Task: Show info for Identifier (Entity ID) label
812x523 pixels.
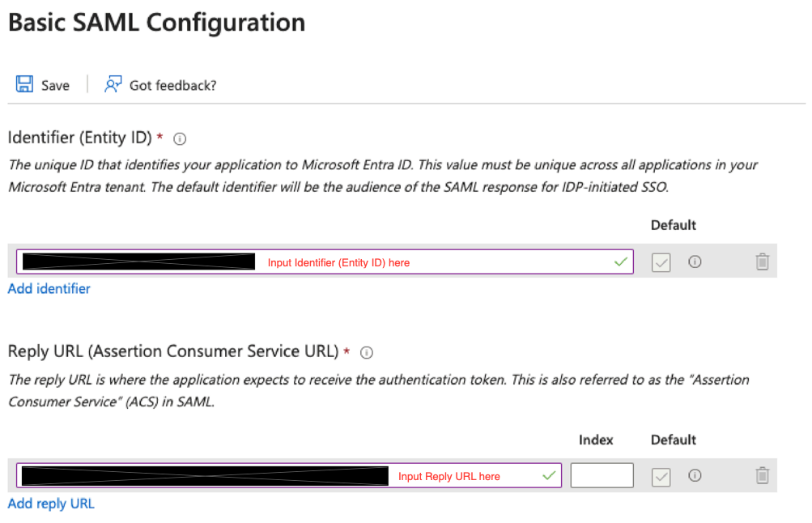Action: coord(181,138)
